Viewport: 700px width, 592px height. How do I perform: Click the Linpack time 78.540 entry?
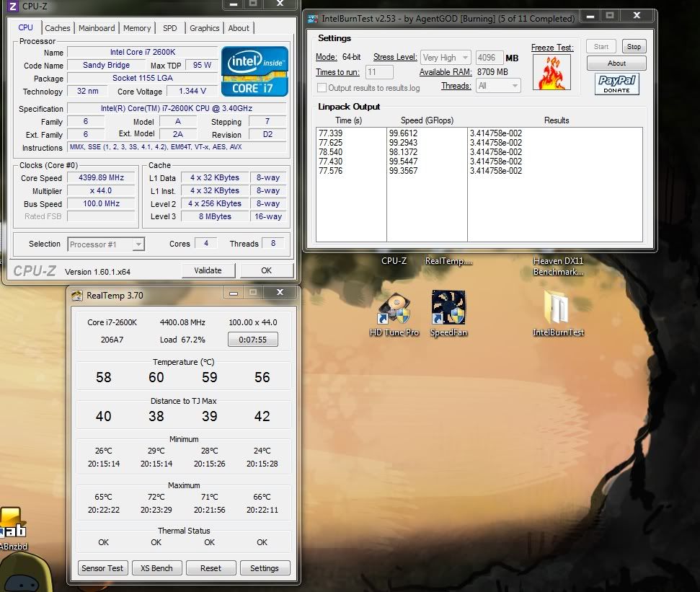pyautogui.click(x=330, y=152)
